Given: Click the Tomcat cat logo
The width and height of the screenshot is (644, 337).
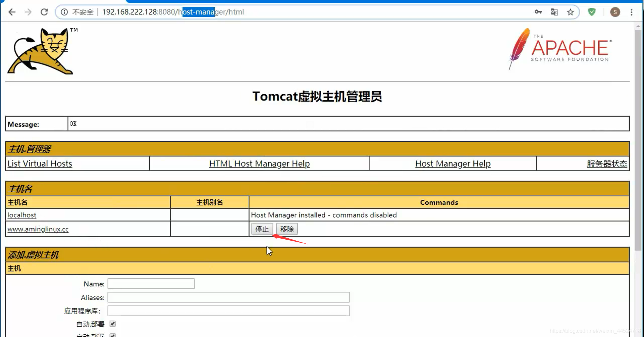Looking at the screenshot, I should click(42, 51).
